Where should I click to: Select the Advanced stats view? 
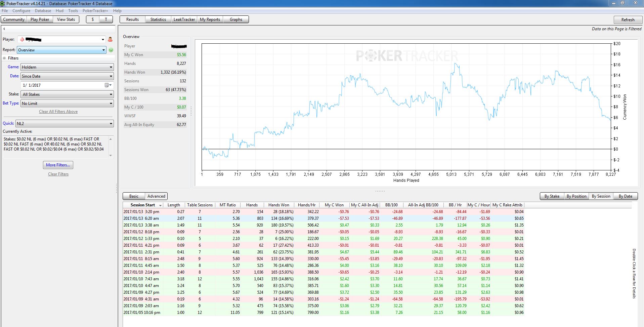click(x=156, y=196)
